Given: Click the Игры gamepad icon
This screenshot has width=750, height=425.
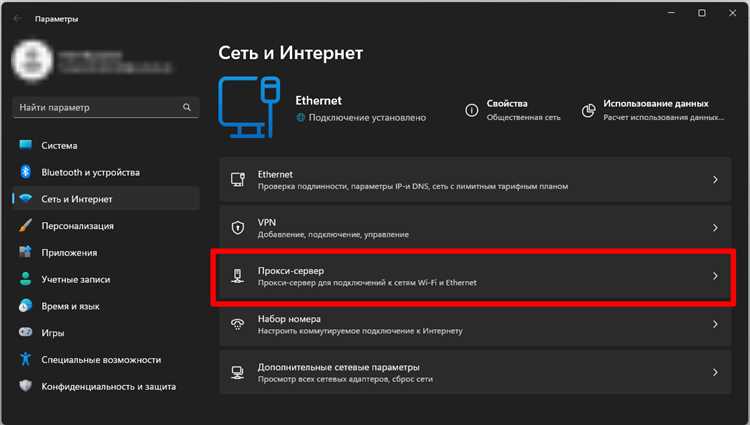Looking at the screenshot, I should point(25,332).
